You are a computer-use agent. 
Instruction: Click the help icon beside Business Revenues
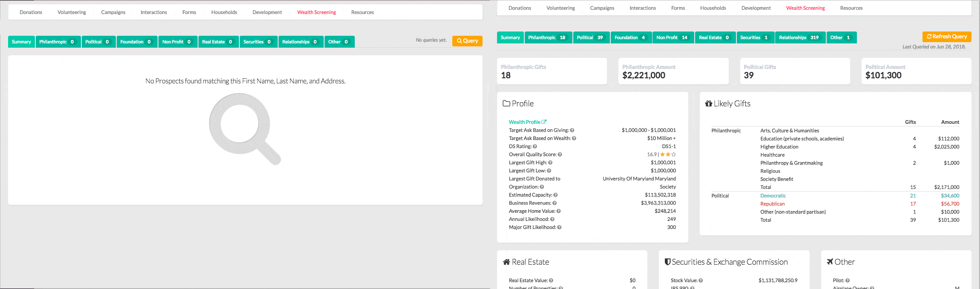point(555,203)
